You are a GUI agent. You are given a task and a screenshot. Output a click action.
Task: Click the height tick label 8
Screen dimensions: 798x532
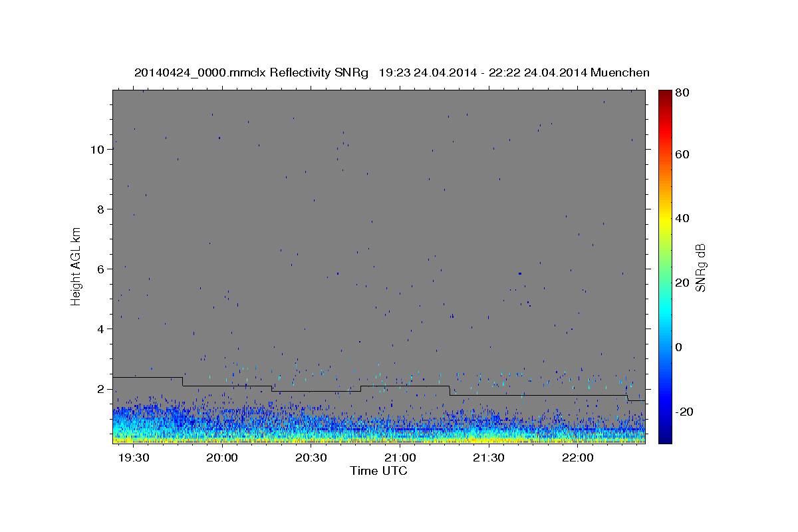click(x=101, y=209)
